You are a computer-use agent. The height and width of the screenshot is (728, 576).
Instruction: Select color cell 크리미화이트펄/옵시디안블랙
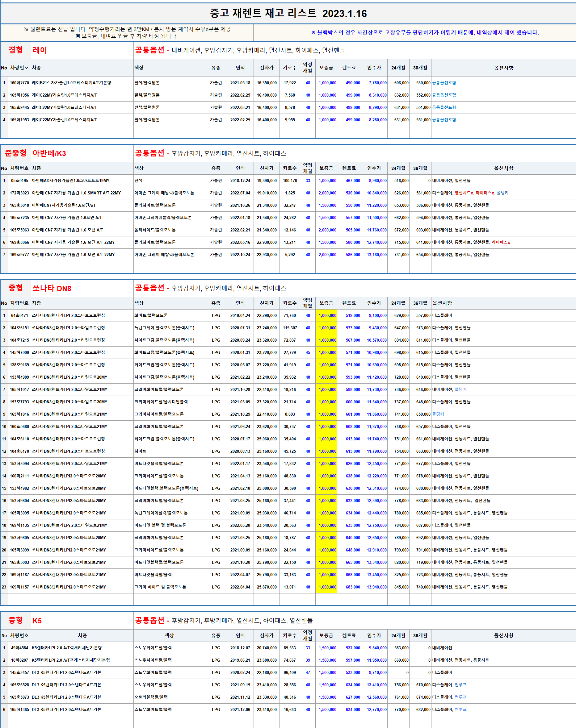(169, 402)
